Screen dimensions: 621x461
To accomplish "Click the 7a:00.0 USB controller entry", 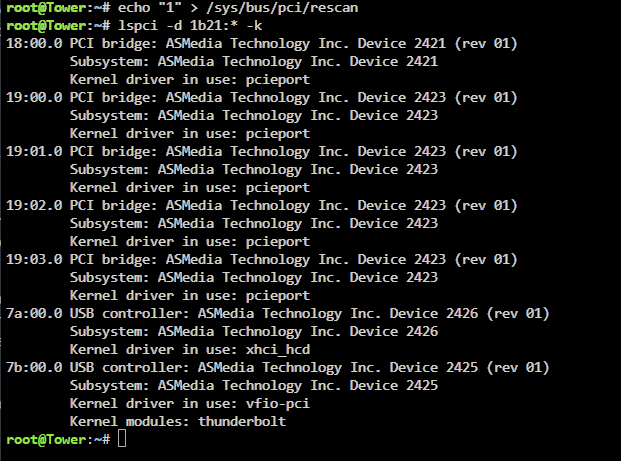I will pyautogui.click(x=276, y=313).
